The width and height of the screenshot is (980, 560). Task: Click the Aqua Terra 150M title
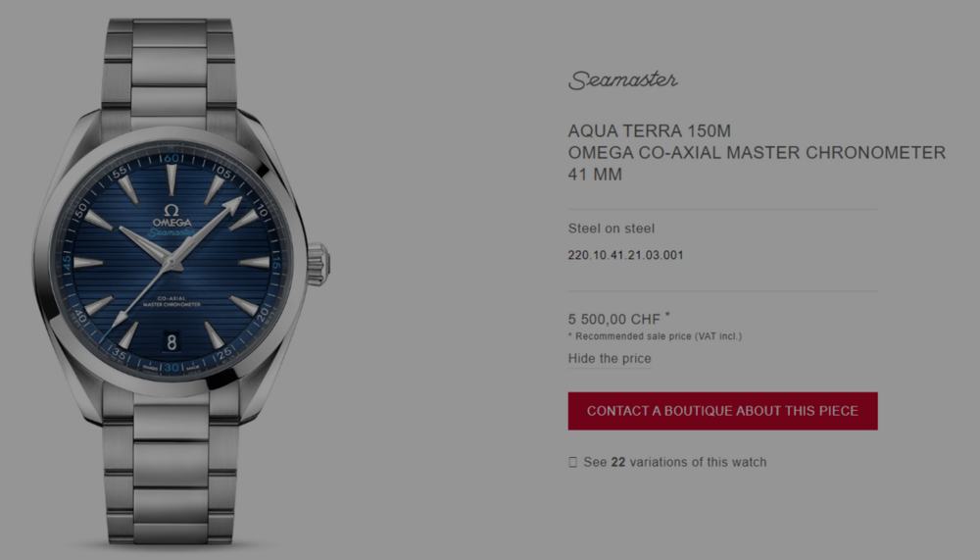click(x=650, y=130)
